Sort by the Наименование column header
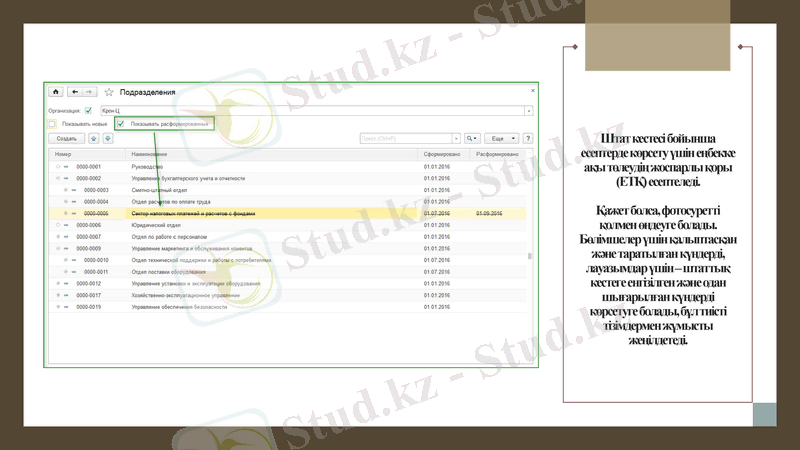Image resolution: width=800 pixels, height=450 pixels. click(150, 155)
